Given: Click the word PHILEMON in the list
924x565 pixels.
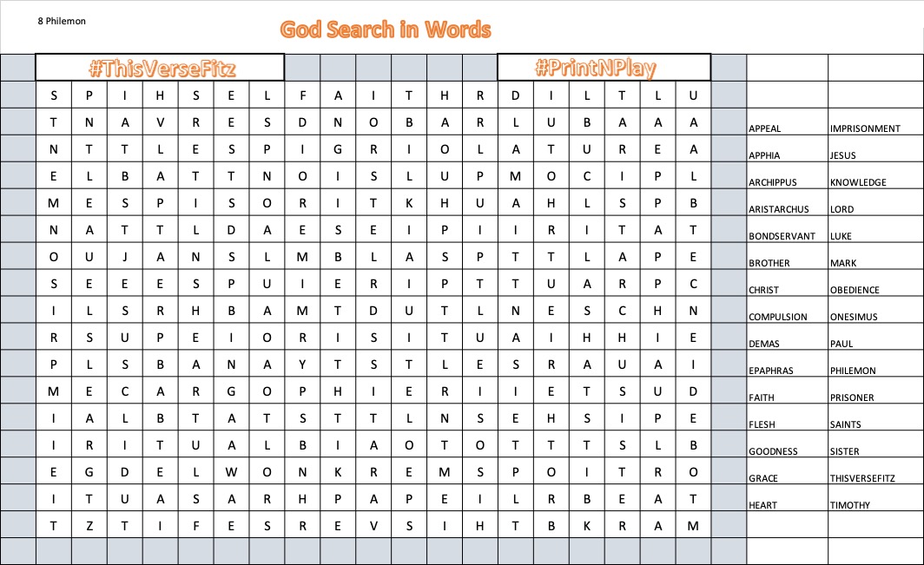Looking at the screenshot, I should pyautogui.click(x=854, y=371).
